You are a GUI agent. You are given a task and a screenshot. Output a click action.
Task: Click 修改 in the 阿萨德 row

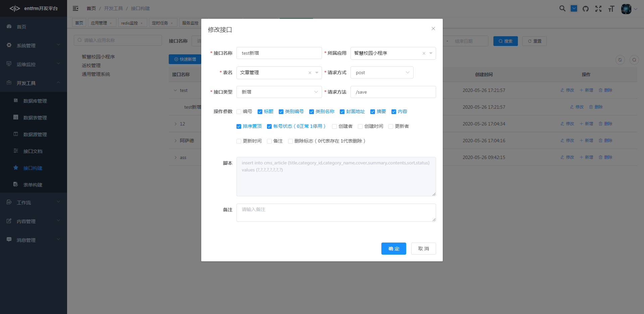(567, 141)
